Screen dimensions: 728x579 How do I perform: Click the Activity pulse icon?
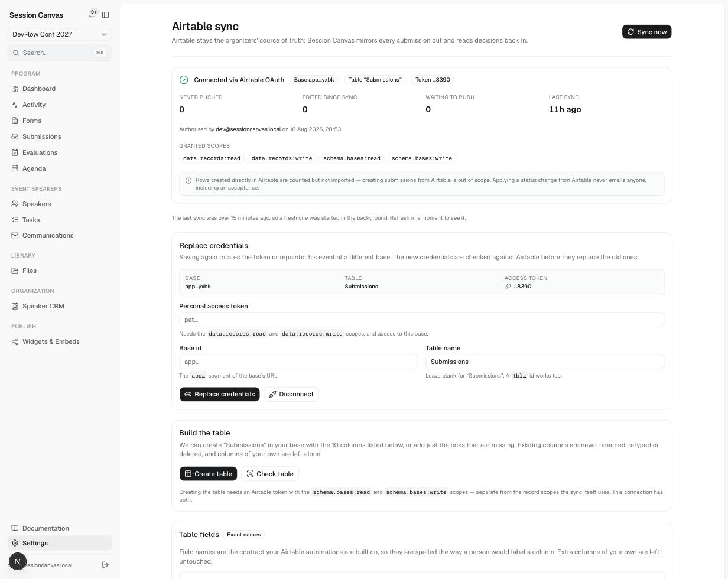pyautogui.click(x=15, y=105)
